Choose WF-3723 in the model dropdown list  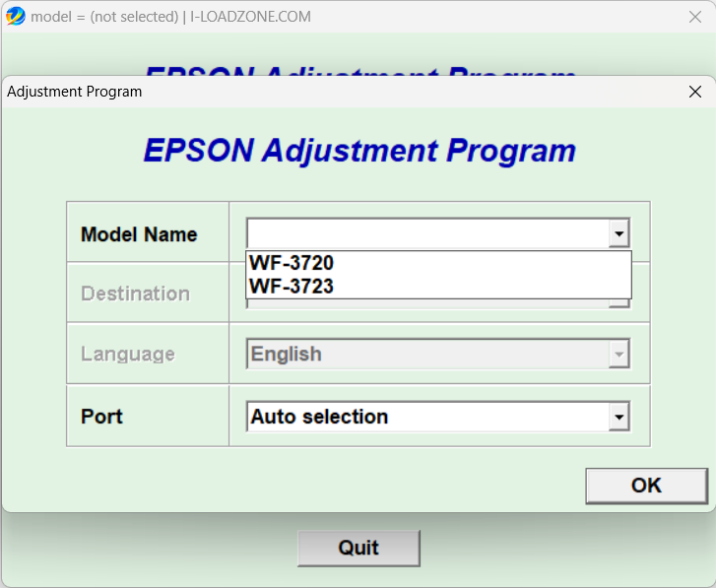438,287
